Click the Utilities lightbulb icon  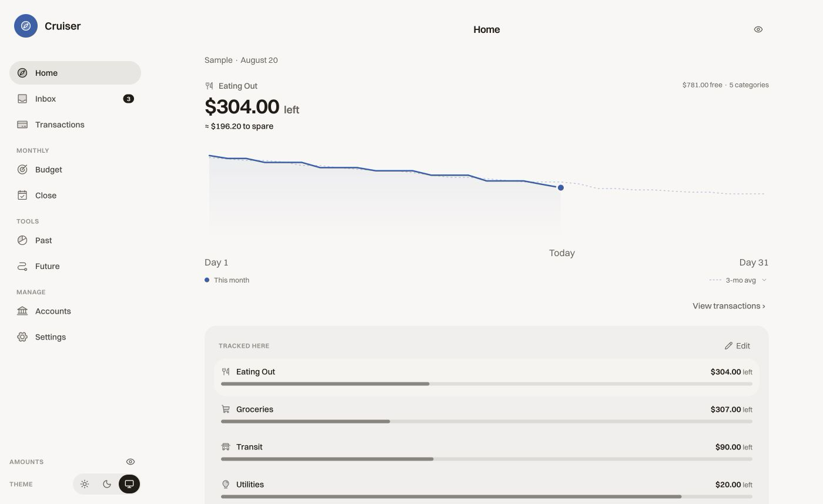pyautogui.click(x=225, y=485)
